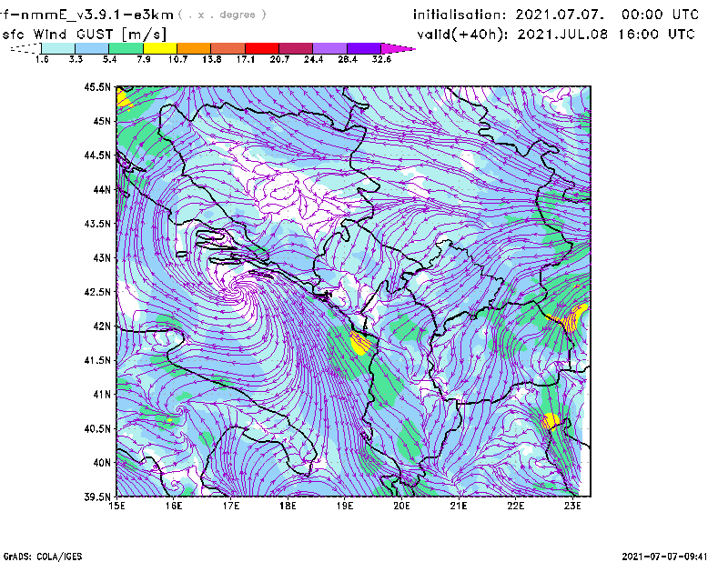
Task: Click the 'valid(+40h): 2021.JUL.08 16:00 UTC' line
Action: [x=556, y=35]
